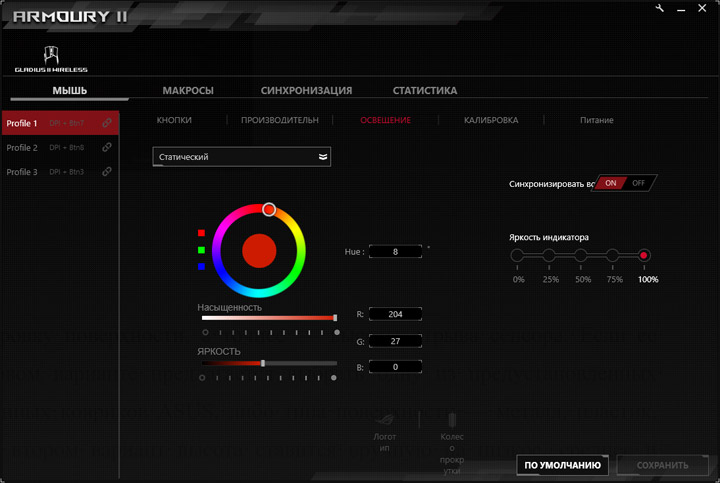Pick the red preset color square
The height and width of the screenshot is (483, 720).
[x=201, y=233]
